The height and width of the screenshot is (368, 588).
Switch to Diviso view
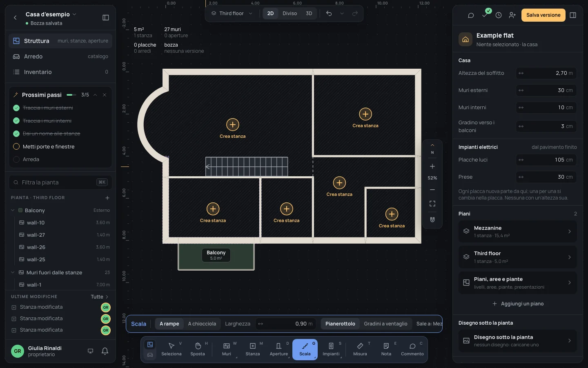[x=290, y=13]
